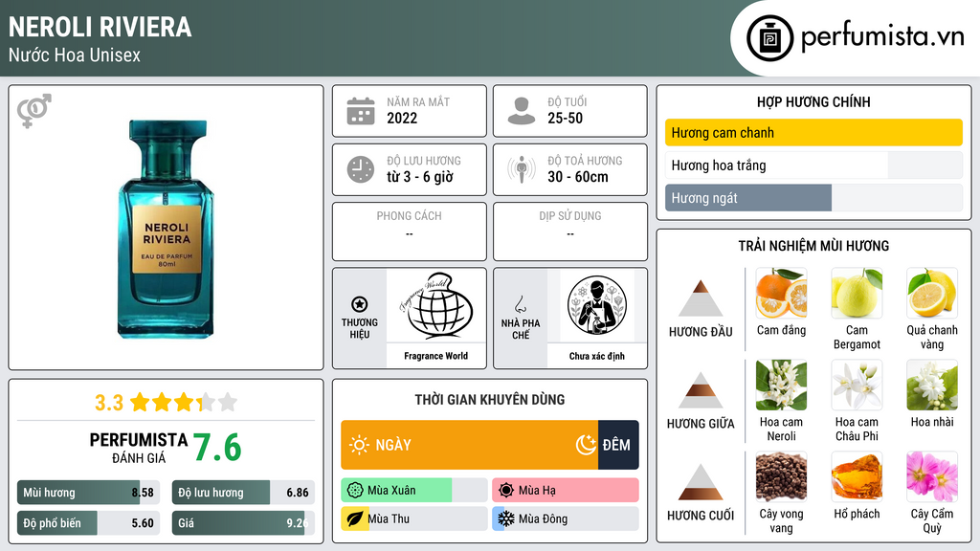The width and height of the screenshot is (980, 551).
Task: Click the Fragrance World globe logo
Action: (435, 306)
